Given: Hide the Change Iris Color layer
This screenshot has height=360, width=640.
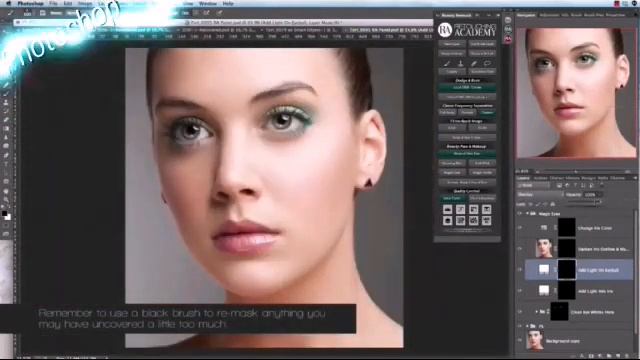Looking at the screenshot, I should pos(520,228).
